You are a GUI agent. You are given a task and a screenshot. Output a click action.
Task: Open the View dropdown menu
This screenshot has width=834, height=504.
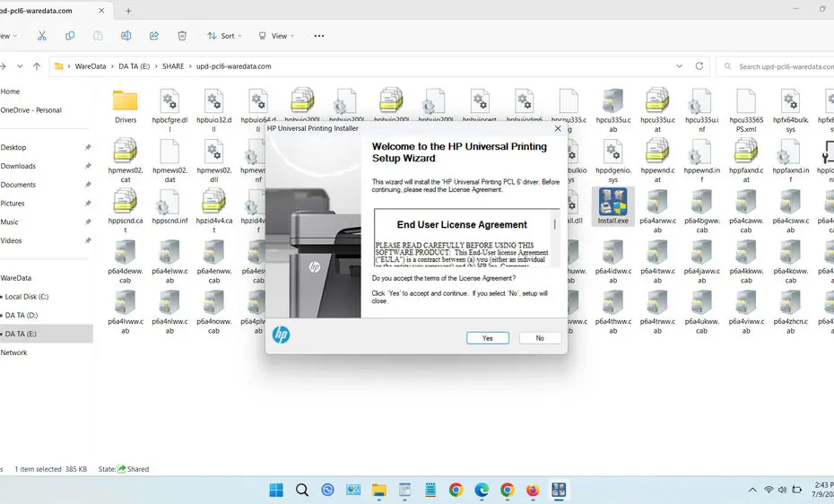coord(276,36)
